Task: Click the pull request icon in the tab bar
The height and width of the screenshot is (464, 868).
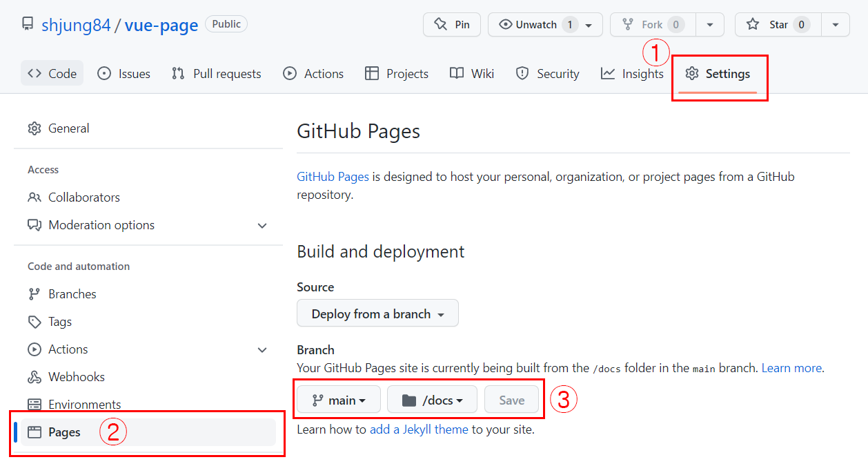Action: click(178, 73)
